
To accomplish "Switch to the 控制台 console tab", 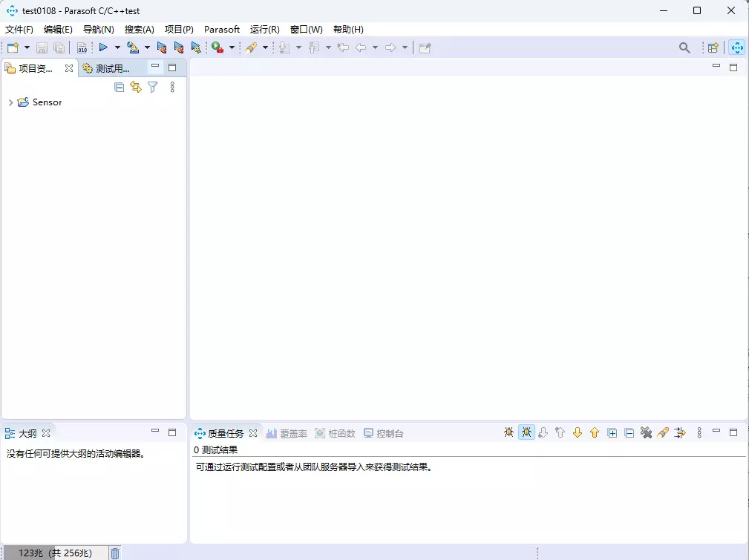I will point(384,433).
